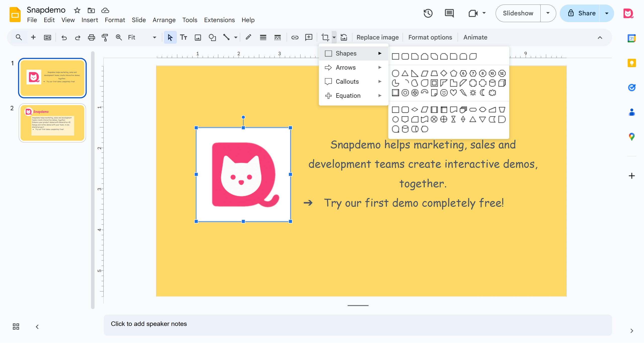Open the File menu
644x343 pixels.
[32, 20]
